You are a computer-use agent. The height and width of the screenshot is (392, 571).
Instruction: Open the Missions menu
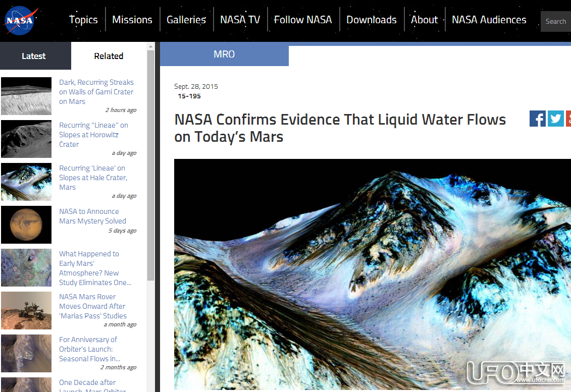[x=132, y=20]
